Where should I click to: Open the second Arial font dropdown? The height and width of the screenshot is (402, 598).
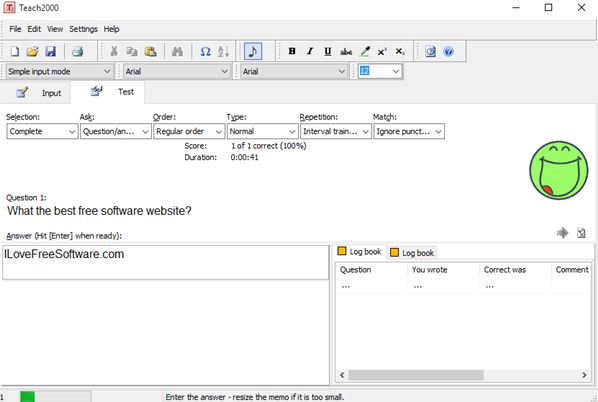pos(294,71)
